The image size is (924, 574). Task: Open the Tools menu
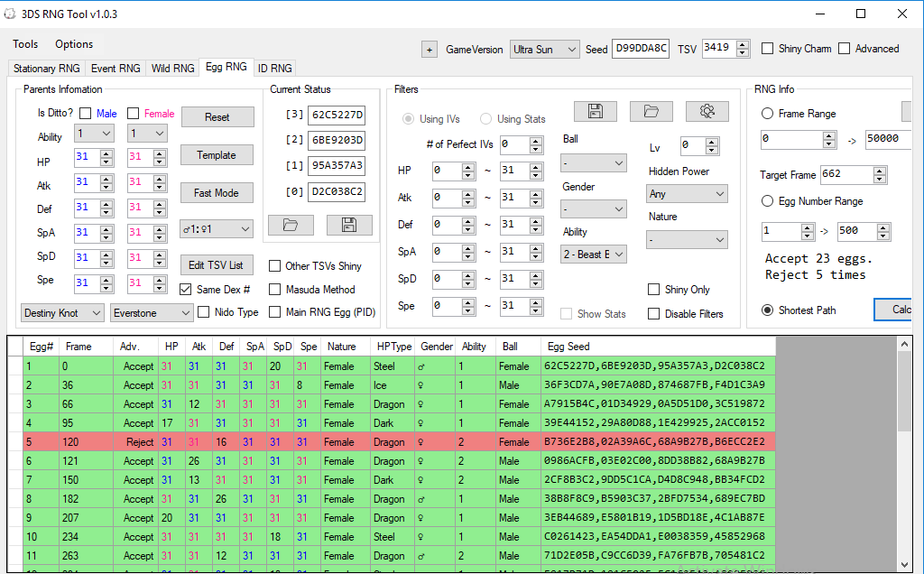click(x=25, y=44)
